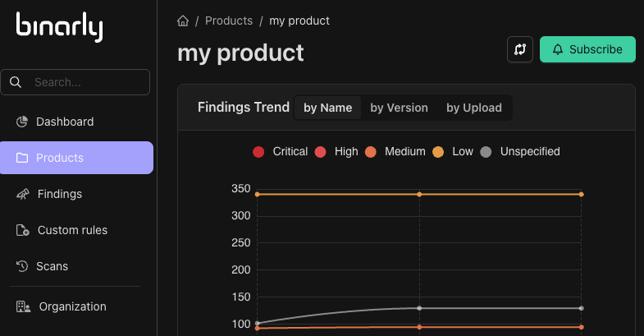Click the middle Unspecified data point
Screen dimensions: 644x336
pyautogui.click(x=419, y=308)
